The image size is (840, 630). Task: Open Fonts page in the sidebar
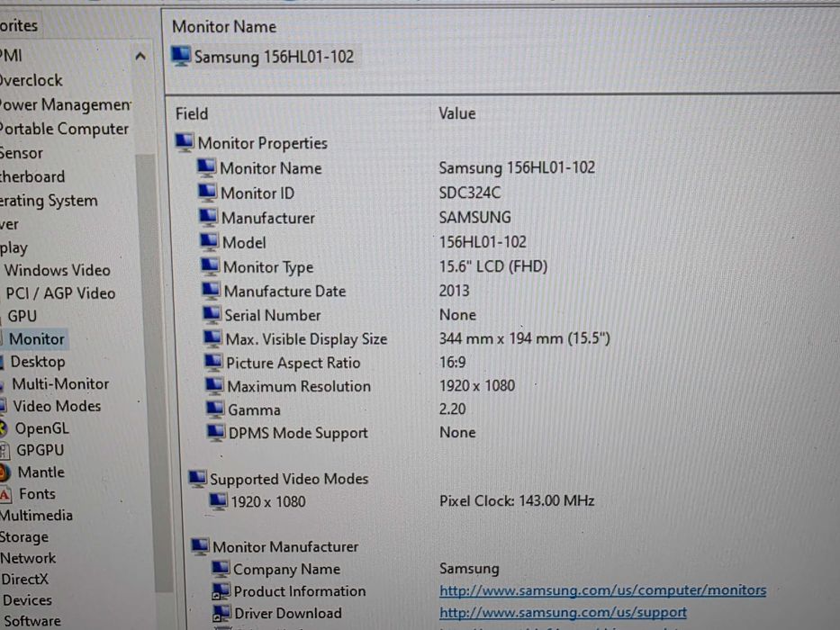click(x=37, y=493)
